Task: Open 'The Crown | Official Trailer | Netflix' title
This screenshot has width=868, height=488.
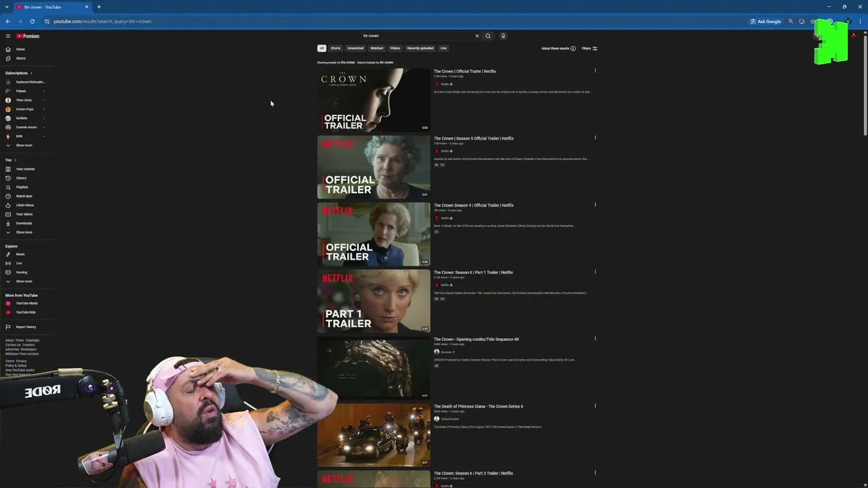Action: pyautogui.click(x=465, y=71)
